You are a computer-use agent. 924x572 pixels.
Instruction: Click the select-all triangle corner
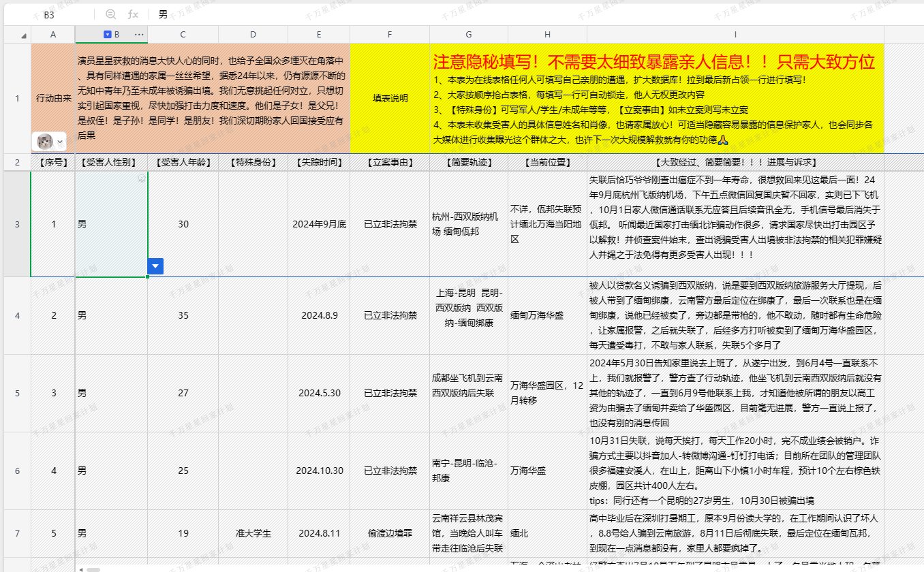24,35
